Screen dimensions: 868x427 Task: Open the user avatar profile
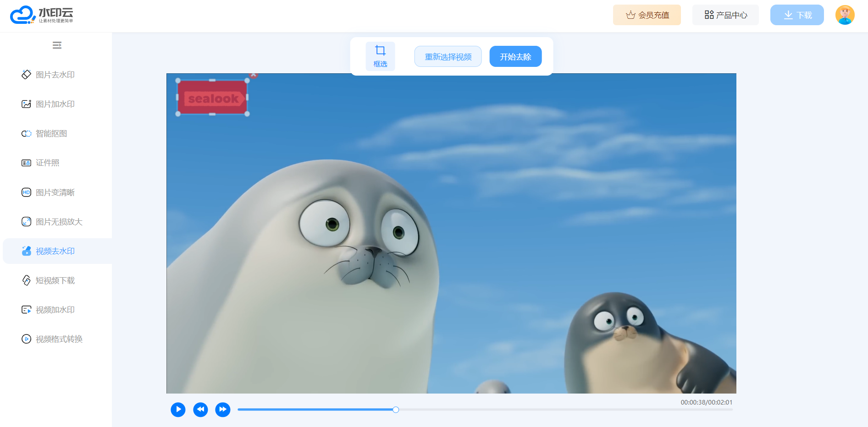[x=845, y=15]
